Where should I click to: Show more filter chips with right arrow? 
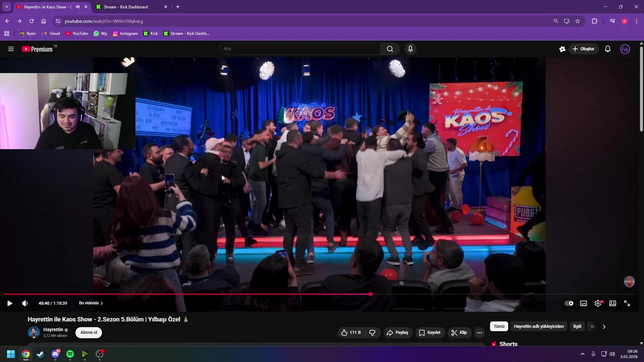tap(604, 326)
